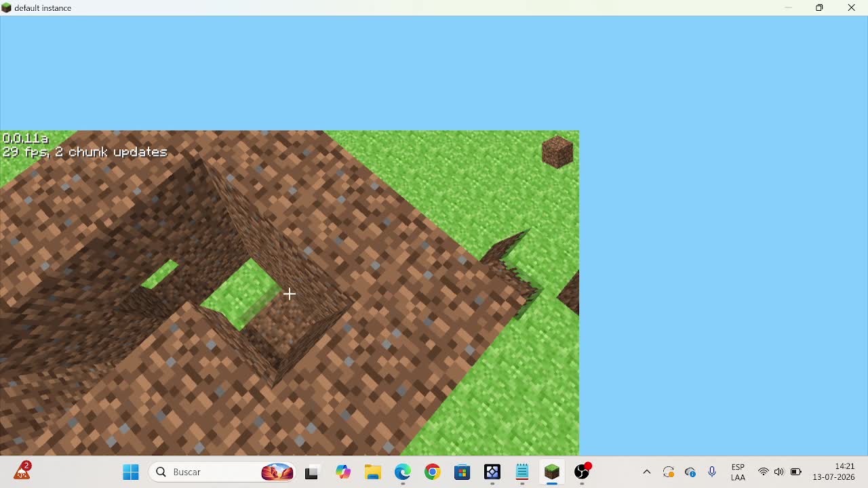Open the clock showing 14:21 13-07-2026
The width and height of the screenshot is (868, 488).
click(834, 472)
